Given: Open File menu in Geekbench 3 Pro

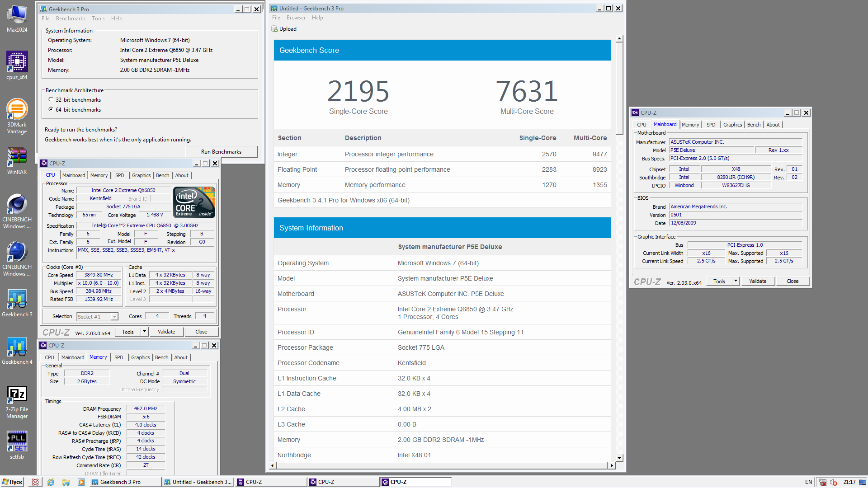Looking at the screenshot, I should tap(46, 19).
